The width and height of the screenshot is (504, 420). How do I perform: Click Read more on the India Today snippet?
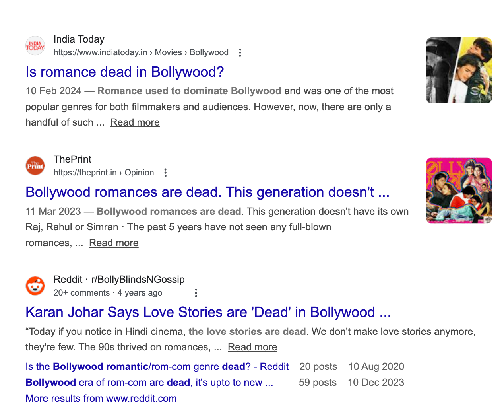click(135, 122)
